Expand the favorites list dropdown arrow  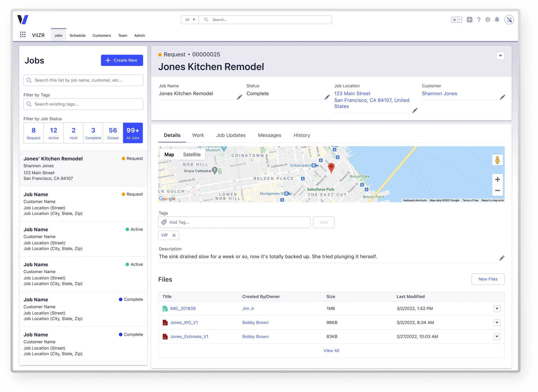point(460,20)
